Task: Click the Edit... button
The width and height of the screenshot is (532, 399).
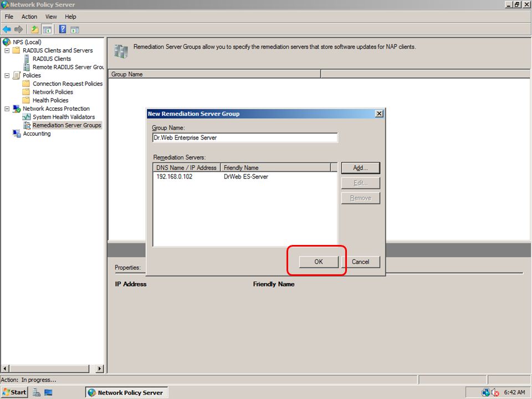Action: pos(360,183)
